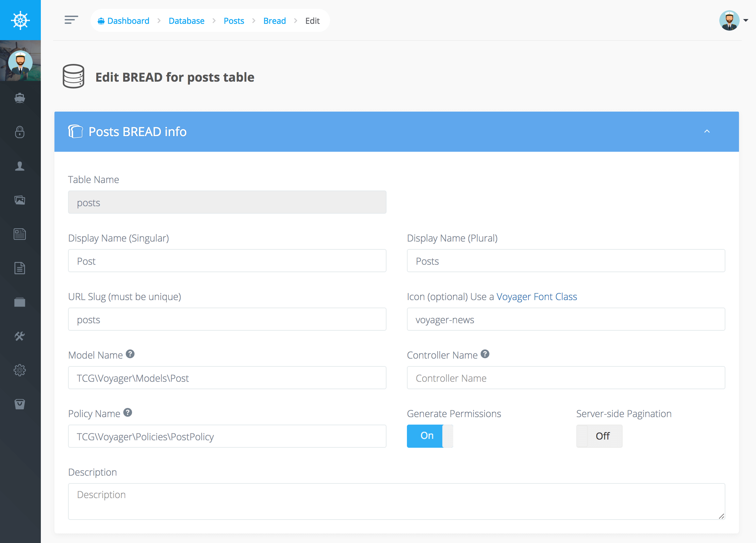Enable Server-side Pagination toggle
This screenshot has width=756, height=543.
(x=599, y=436)
